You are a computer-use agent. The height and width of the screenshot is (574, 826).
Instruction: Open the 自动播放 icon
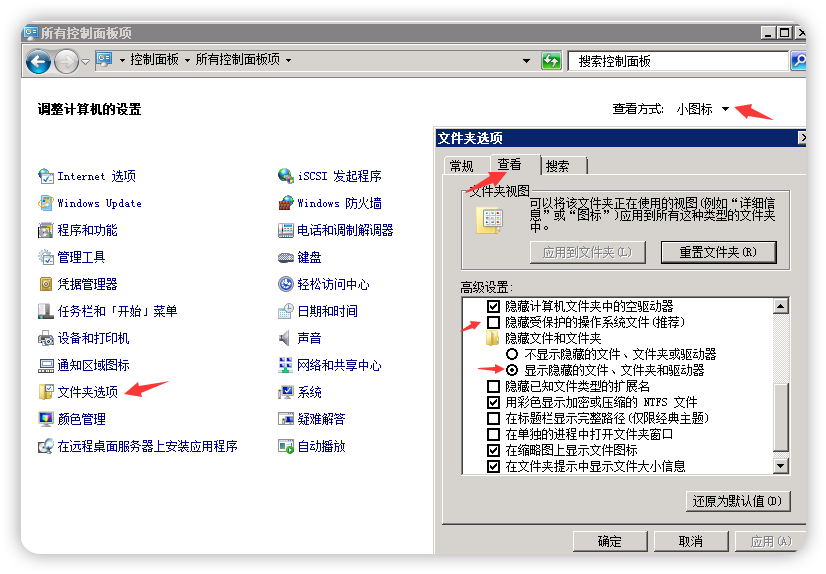(286, 447)
